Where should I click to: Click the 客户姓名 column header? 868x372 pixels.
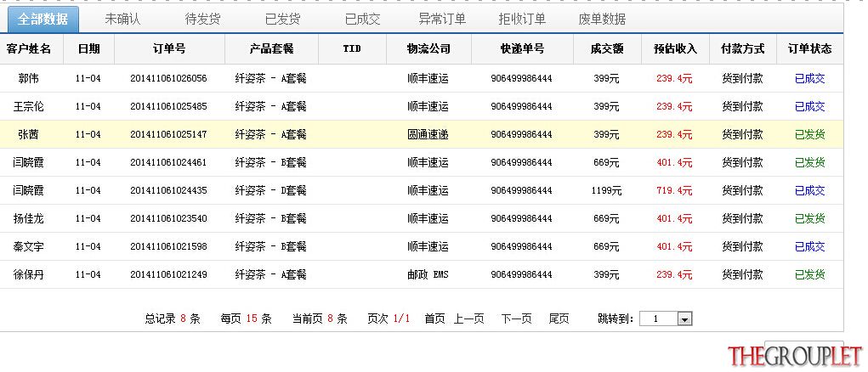pos(29,48)
